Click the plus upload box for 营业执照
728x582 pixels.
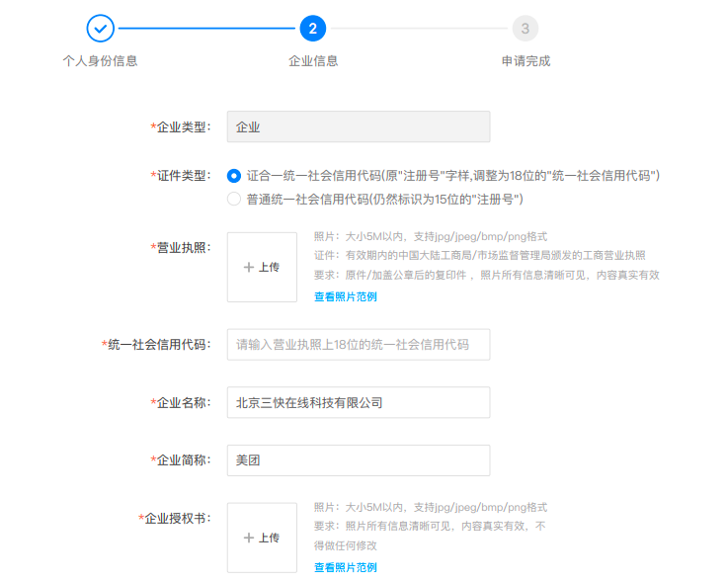pyautogui.click(x=262, y=267)
